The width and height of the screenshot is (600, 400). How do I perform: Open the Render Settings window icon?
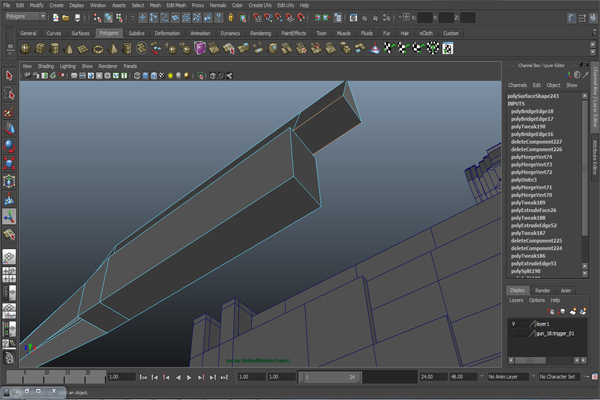387,18
